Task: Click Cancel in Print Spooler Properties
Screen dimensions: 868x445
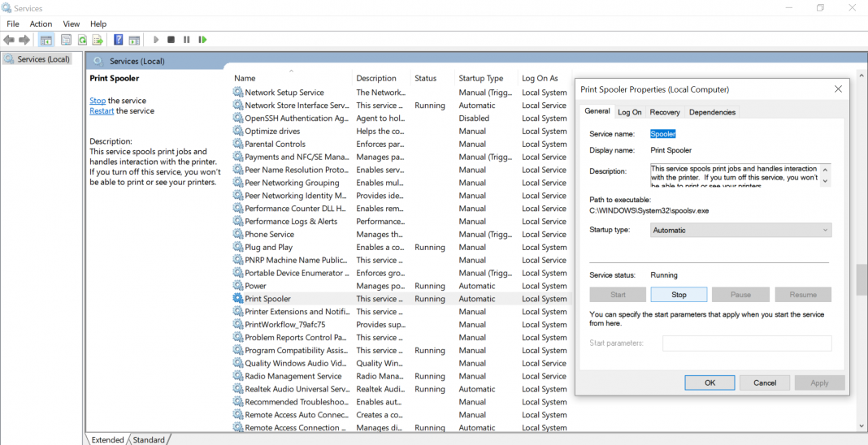Action: [x=765, y=382]
